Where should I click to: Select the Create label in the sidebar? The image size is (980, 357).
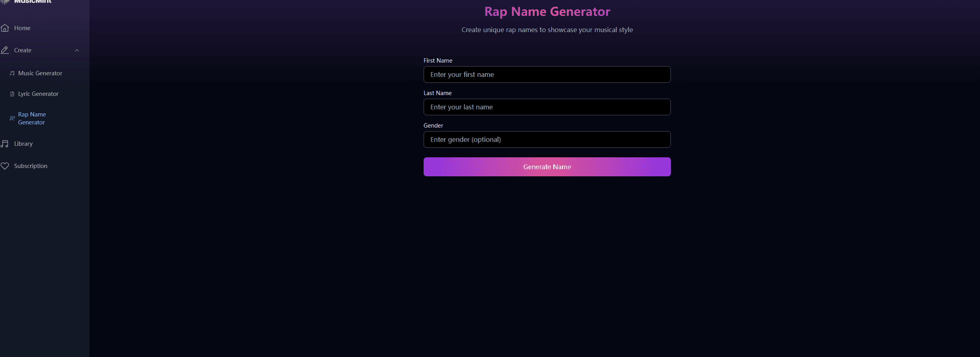pos(23,50)
